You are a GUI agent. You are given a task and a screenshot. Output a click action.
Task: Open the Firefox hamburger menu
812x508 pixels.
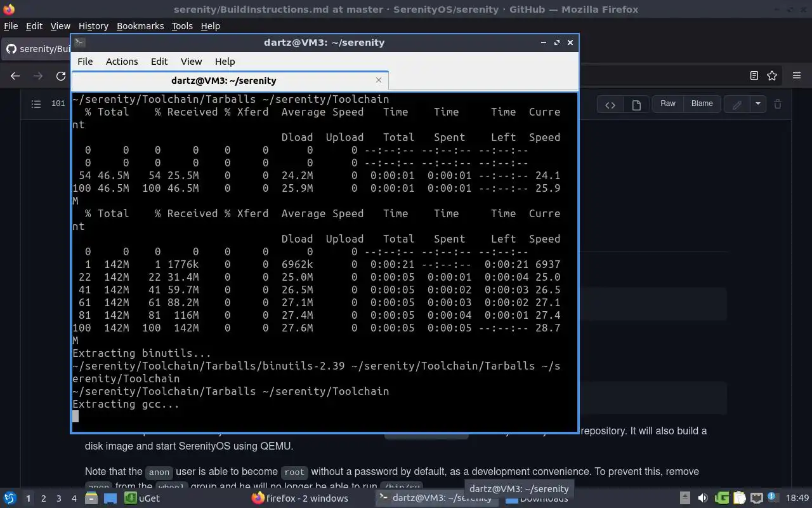(x=797, y=76)
